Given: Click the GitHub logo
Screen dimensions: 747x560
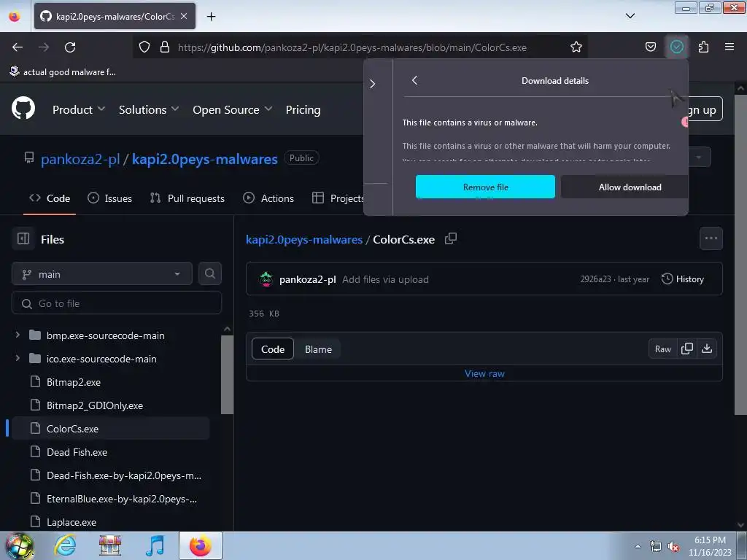Looking at the screenshot, I should pos(23,108).
